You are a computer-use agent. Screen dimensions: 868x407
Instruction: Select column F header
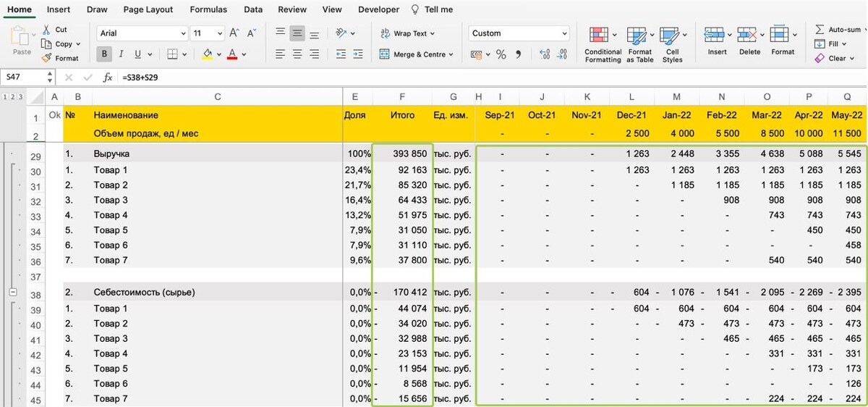(x=402, y=97)
